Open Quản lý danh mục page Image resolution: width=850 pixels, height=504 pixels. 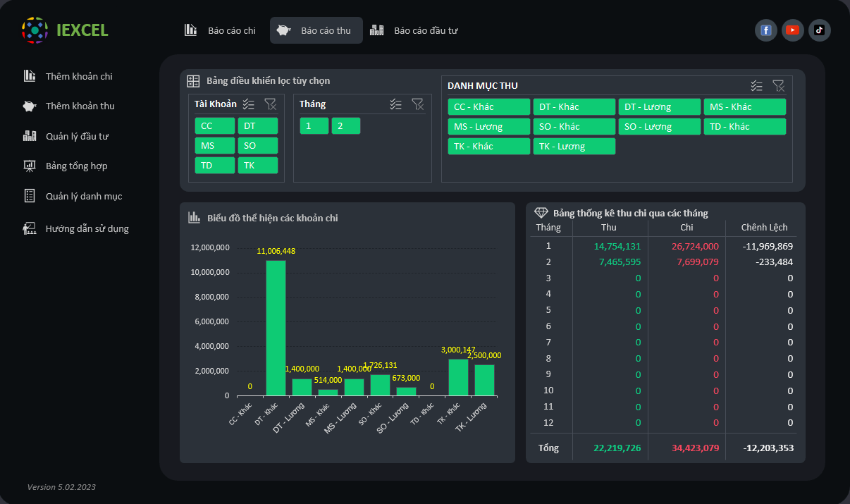coord(84,196)
